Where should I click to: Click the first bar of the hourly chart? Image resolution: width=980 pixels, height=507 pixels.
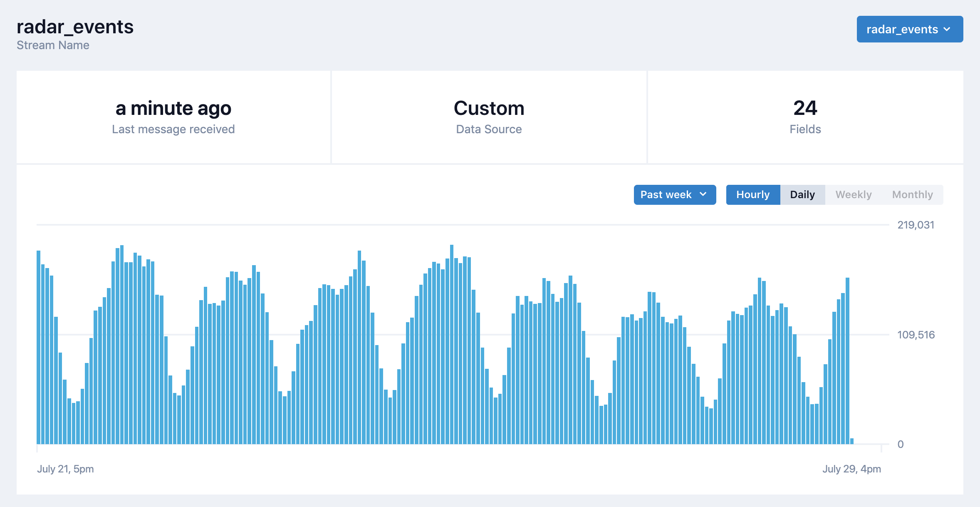(39, 347)
